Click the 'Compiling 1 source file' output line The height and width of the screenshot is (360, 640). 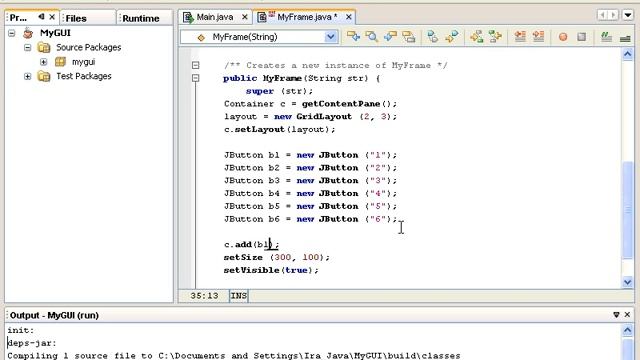click(234, 356)
